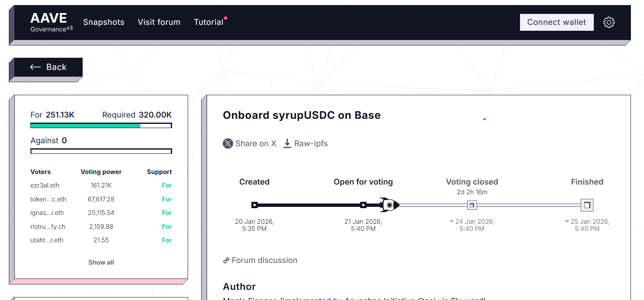This screenshot has height=300, width=644.
Task: Click the rocket progress icon on timeline
Action: click(x=389, y=205)
